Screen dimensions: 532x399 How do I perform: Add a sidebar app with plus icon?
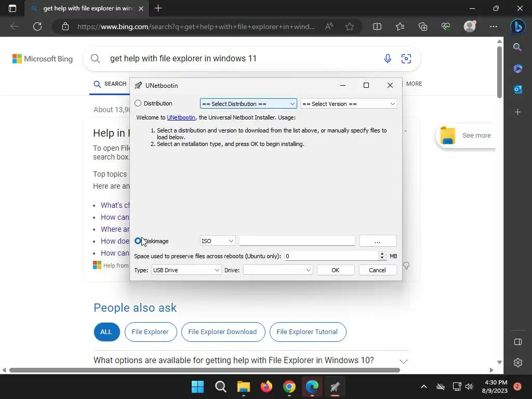(x=518, y=112)
